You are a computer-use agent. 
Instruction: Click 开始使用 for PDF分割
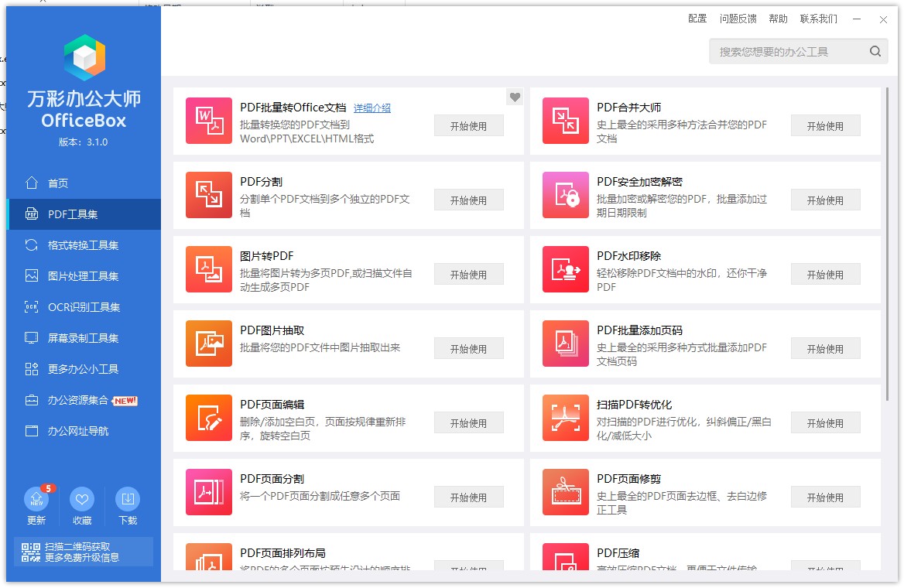[469, 200]
